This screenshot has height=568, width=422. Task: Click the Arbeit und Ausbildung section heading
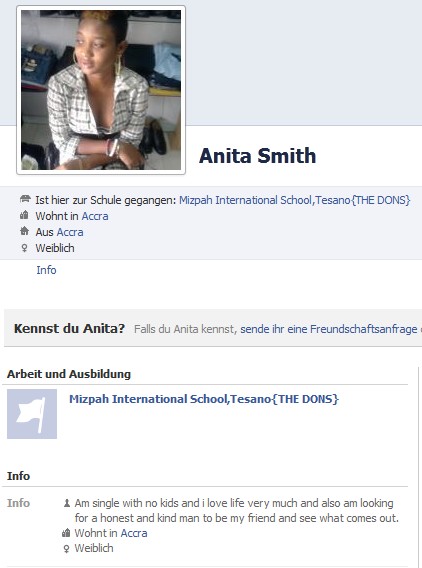tap(69, 374)
